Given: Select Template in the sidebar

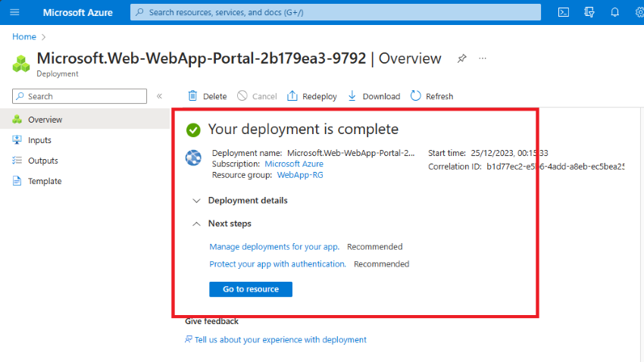Looking at the screenshot, I should coord(45,181).
